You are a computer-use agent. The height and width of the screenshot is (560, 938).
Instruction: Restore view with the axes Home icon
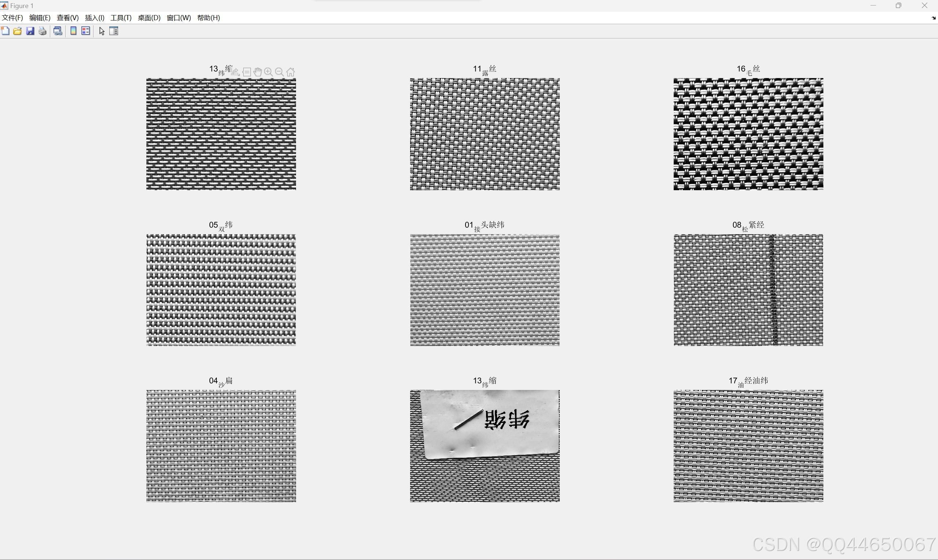[x=291, y=72]
